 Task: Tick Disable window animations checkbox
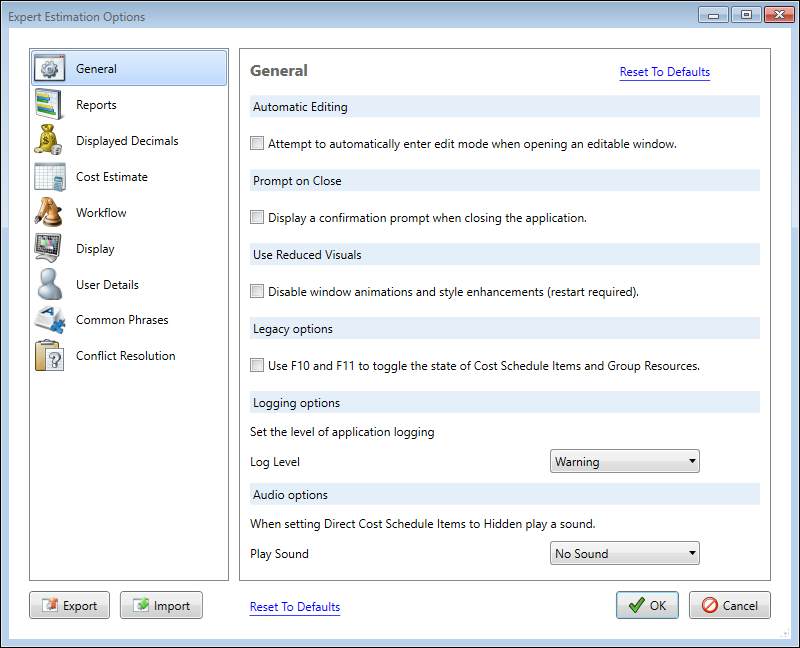click(x=258, y=292)
